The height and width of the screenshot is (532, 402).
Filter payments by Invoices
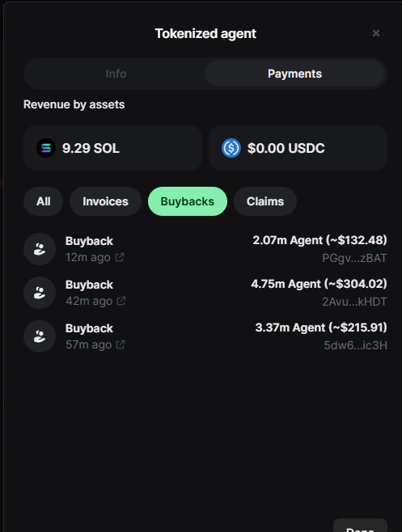[106, 201]
